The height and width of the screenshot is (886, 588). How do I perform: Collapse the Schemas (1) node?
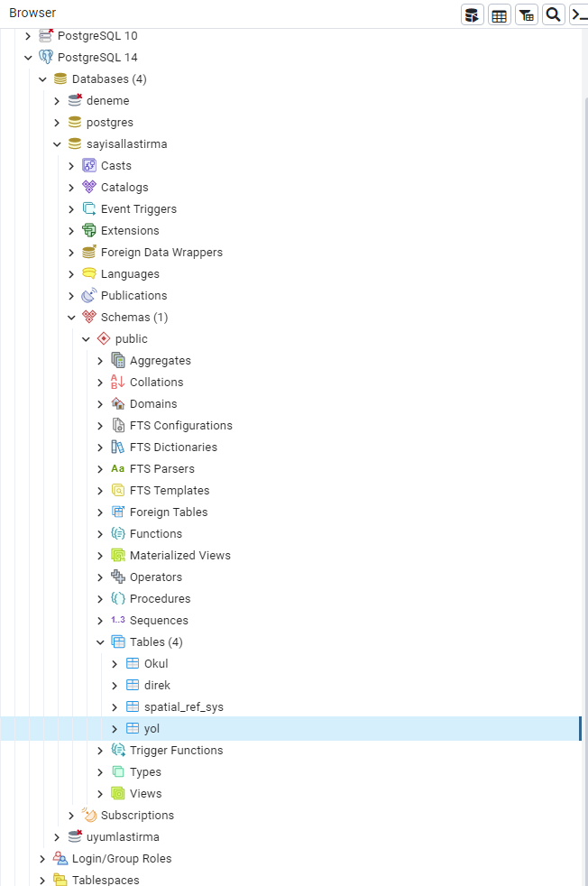tap(71, 318)
